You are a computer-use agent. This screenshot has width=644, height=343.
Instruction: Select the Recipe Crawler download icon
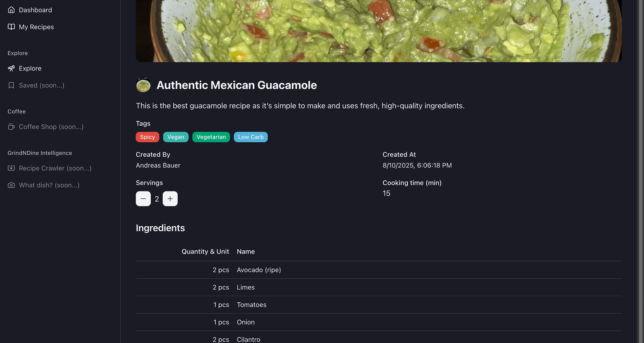[11, 168]
